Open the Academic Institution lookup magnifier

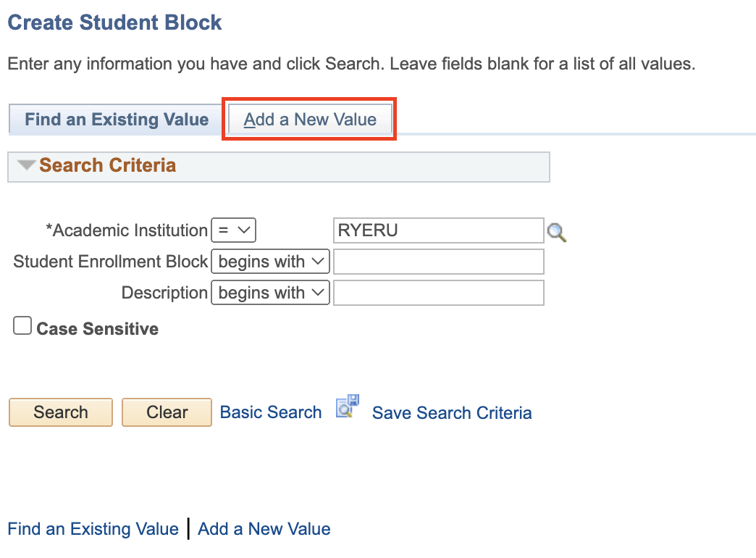tap(556, 232)
